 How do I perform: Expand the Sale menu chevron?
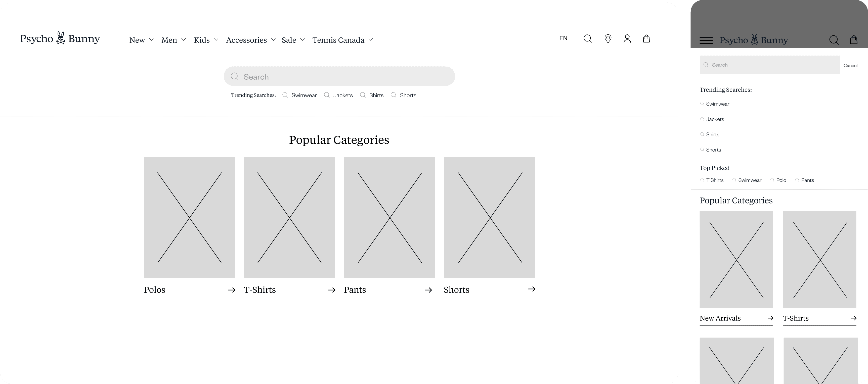pos(302,40)
